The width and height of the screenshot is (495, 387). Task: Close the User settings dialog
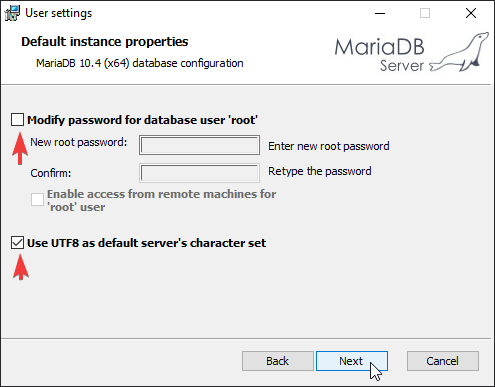coord(471,14)
